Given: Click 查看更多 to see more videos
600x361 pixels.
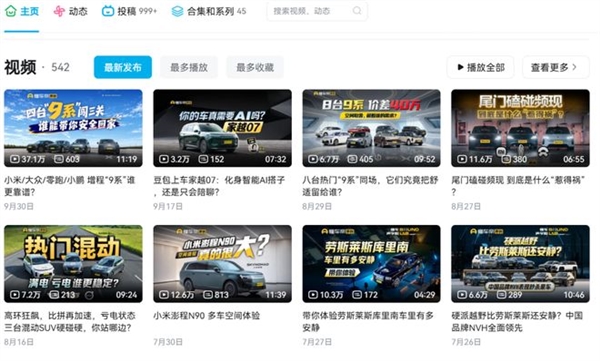Looking at the screenshot, I should pyautogui.click(x=556, y=67).
